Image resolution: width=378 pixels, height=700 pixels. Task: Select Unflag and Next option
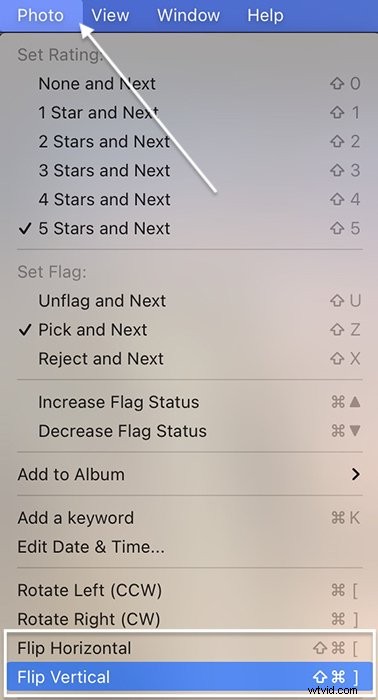click(189, 301)
